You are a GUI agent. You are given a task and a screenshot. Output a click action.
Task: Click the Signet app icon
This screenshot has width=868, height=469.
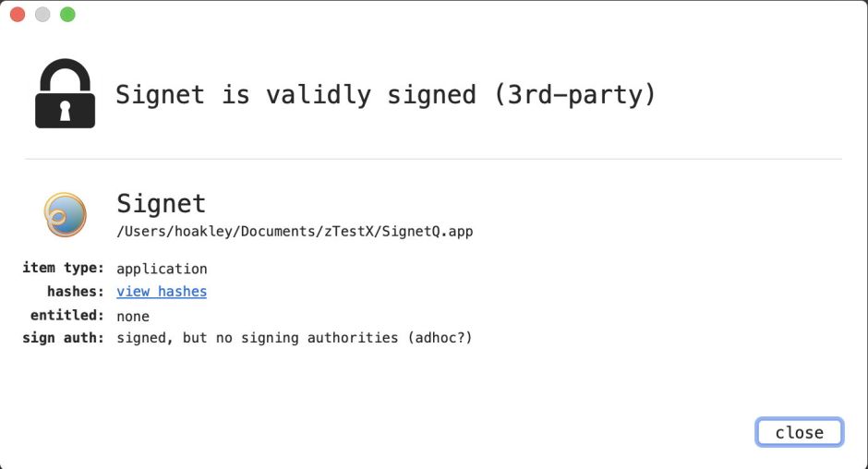[65, 214]
